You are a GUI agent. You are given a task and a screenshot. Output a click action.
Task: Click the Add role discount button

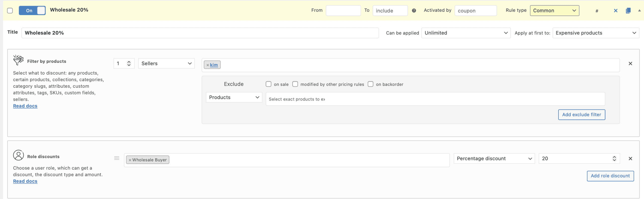610,176
